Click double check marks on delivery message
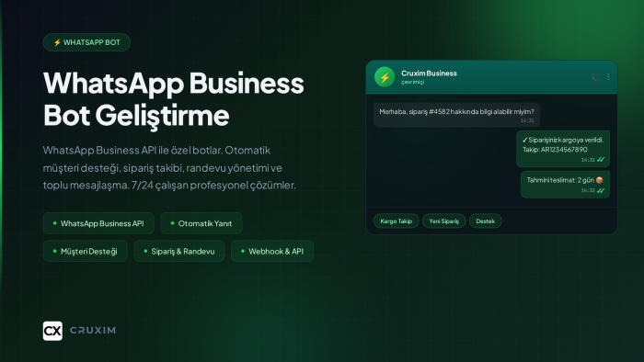644x362 pixels. [601, 190]
